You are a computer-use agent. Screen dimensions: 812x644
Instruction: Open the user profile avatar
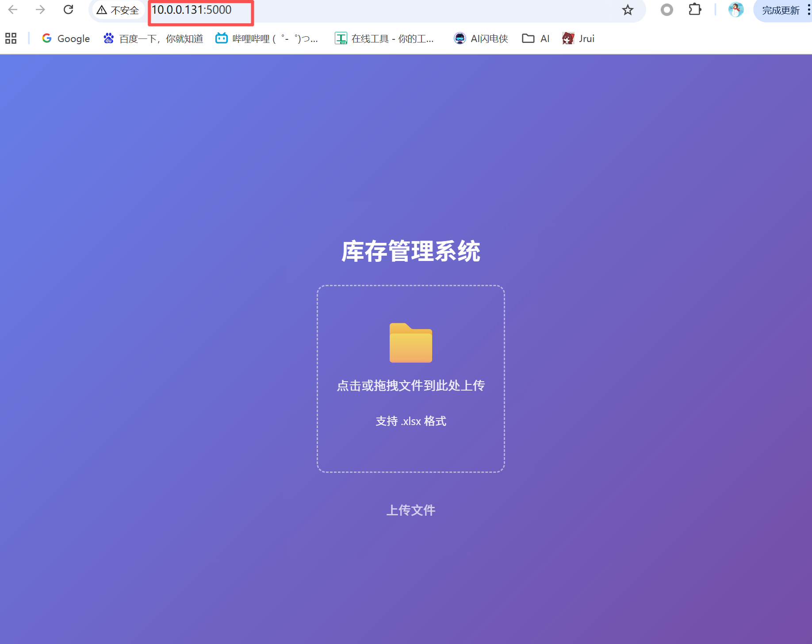click(736, 10)
